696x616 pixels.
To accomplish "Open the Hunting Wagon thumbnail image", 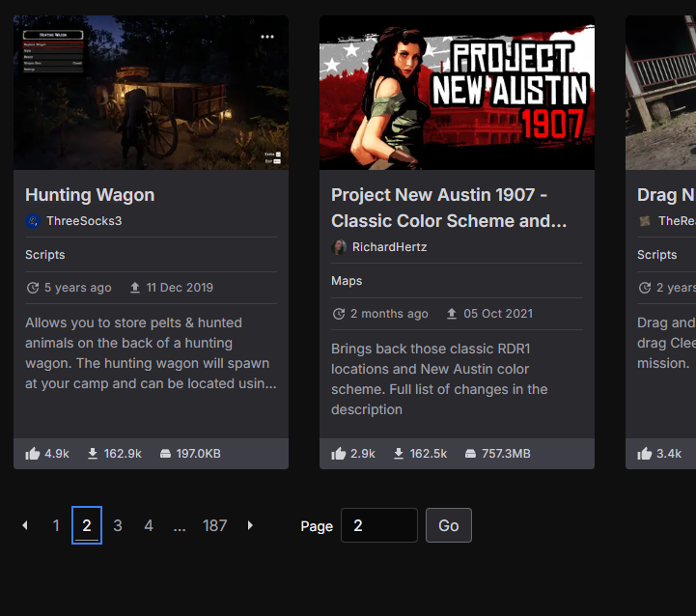I will pos(151,93).
